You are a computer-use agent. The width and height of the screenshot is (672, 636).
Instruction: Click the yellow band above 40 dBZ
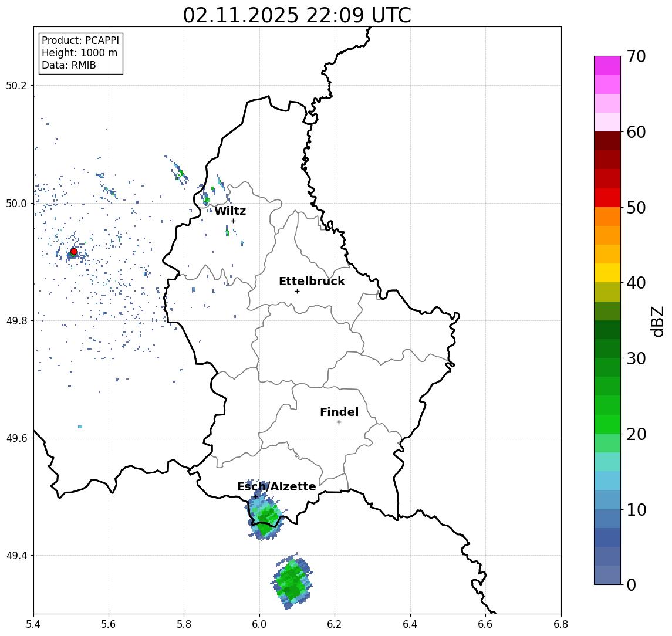coord(607,273)
